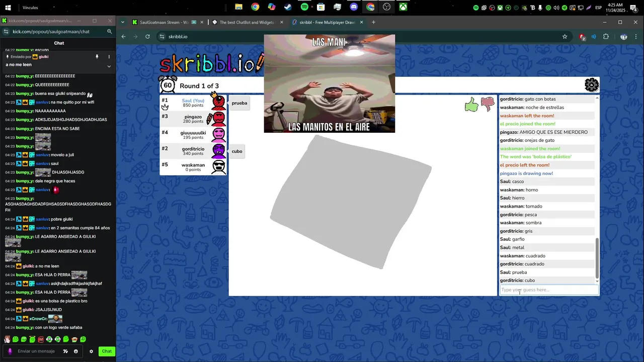Click the 'Chat' header in Kick popout

[x=59, y=43]
